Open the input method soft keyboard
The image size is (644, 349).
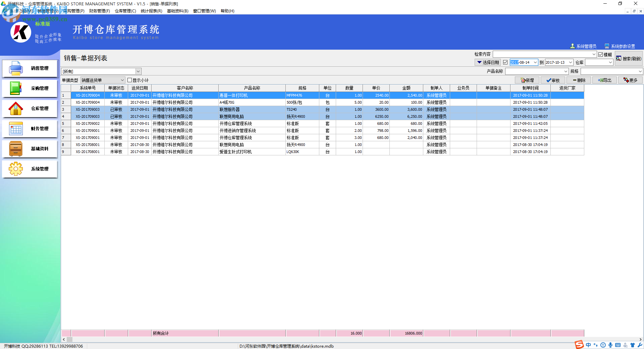(618, 345)
